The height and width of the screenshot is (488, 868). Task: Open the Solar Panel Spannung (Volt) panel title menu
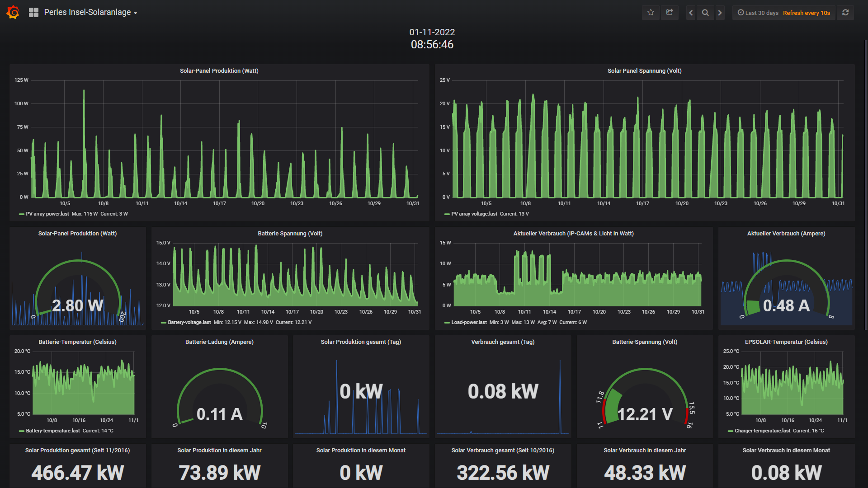click(644, 71)
